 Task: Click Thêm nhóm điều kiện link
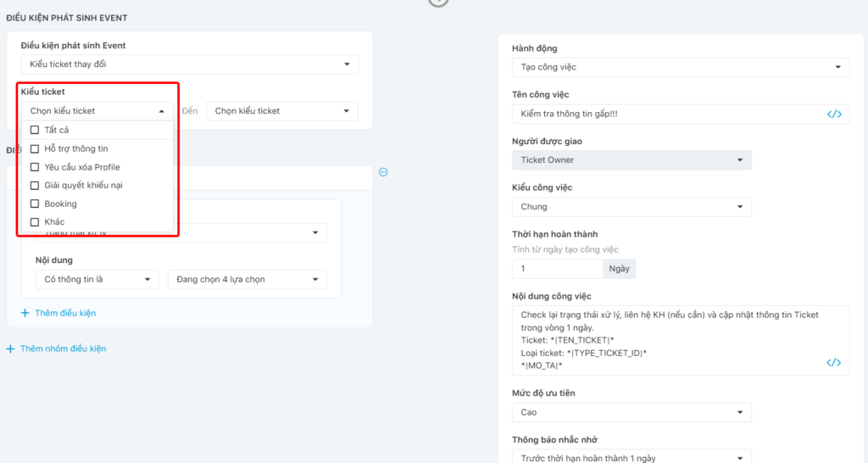click(63, 349)
